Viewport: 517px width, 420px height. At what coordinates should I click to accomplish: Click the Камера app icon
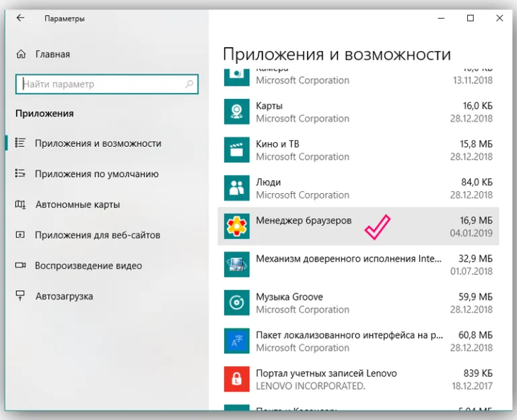click(x=237, y=77)
